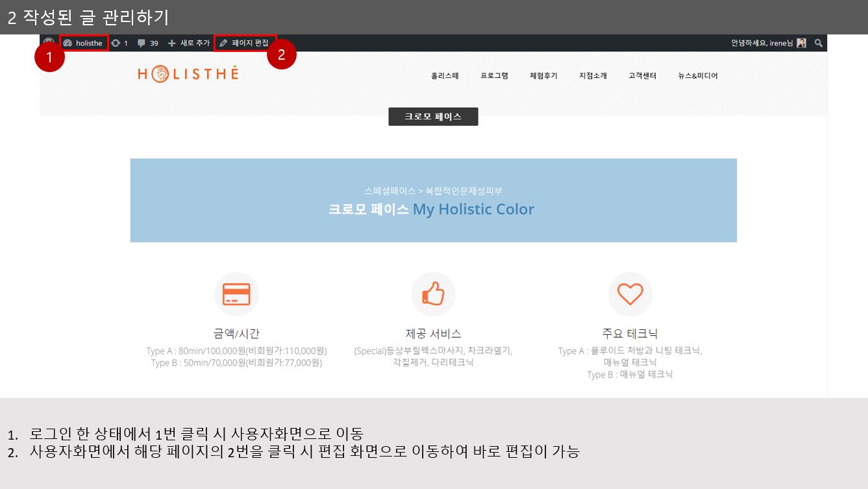Click 페이지 편집 to edit page
The height and width of the screenshot is (489, 868).
click(x=245, y=43)
